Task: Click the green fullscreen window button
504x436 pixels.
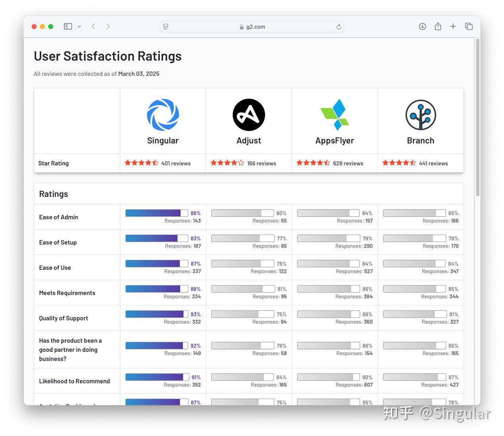Action: pos(51,27)
